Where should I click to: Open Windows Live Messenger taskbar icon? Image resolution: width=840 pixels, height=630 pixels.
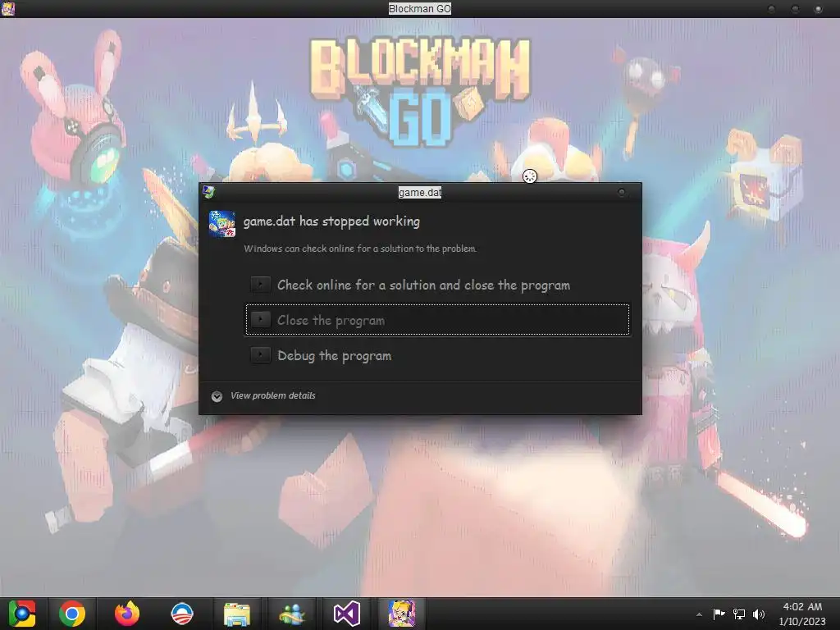[x=292, y=614]
